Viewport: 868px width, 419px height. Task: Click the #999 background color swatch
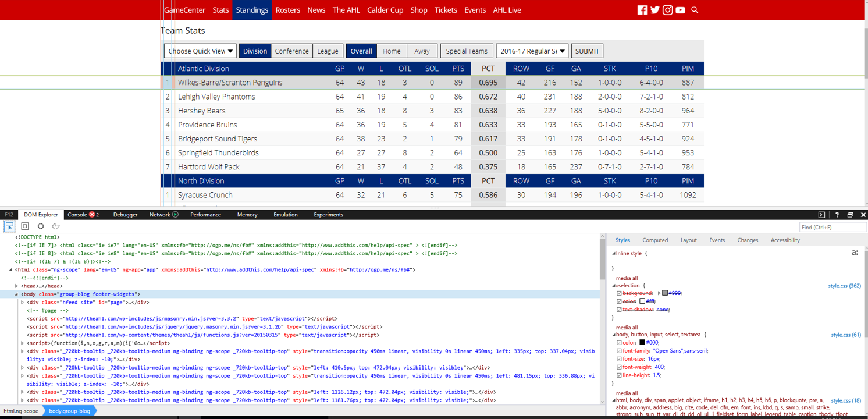665,293
